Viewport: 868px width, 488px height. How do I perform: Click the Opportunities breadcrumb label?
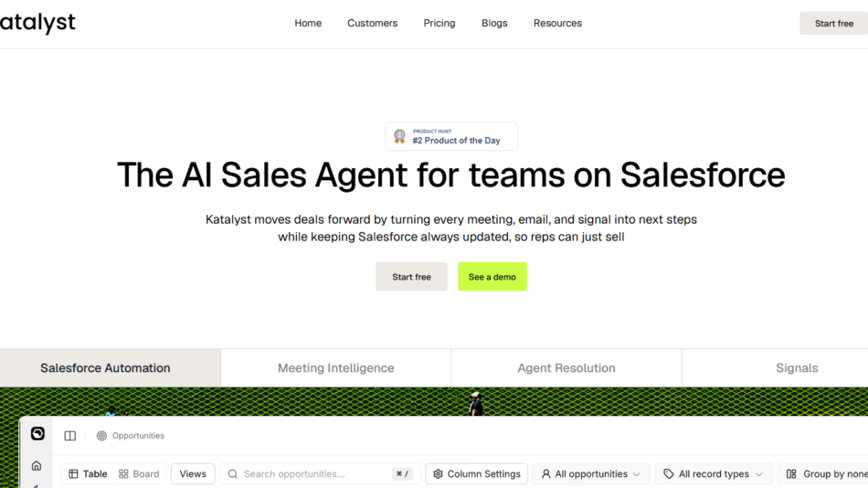(x=138, y=436)
